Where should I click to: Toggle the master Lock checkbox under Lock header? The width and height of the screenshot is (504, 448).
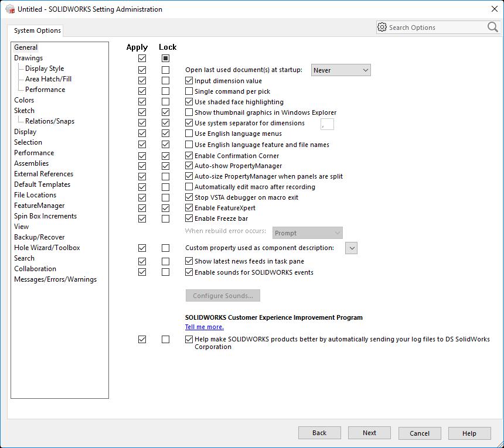coord(165,59)
